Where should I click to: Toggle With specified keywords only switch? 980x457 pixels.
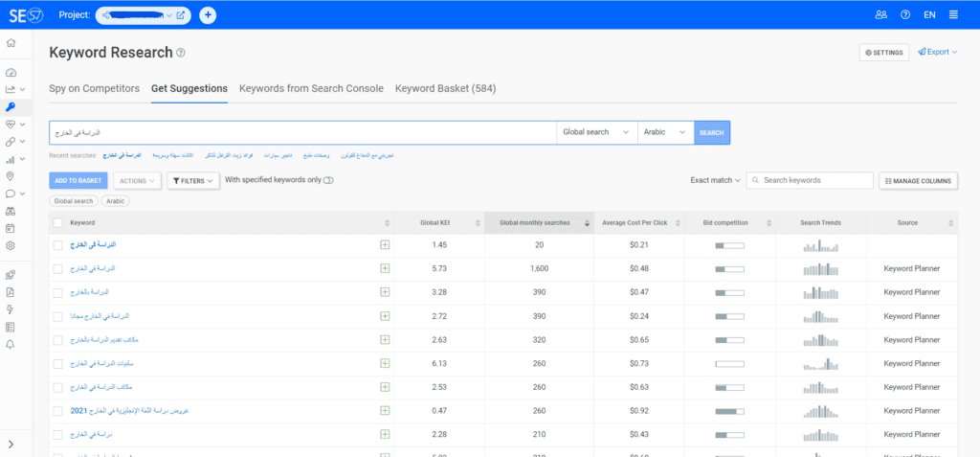pyautogui.click(x=329, y=180)
